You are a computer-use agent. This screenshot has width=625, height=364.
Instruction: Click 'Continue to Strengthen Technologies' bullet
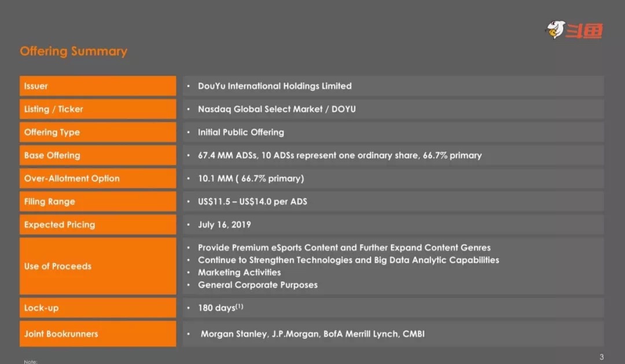(348, 260)
